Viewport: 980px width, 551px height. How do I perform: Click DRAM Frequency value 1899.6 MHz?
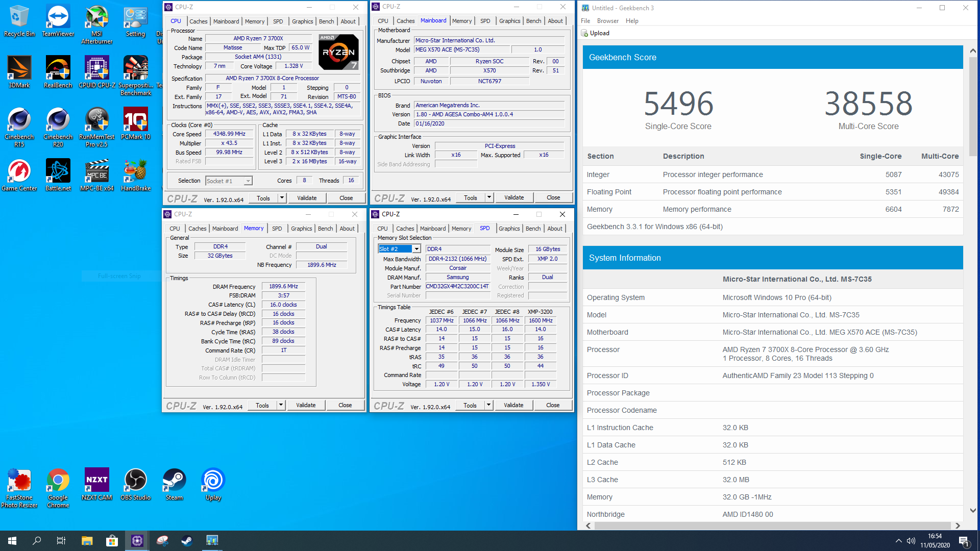point(283,286)
